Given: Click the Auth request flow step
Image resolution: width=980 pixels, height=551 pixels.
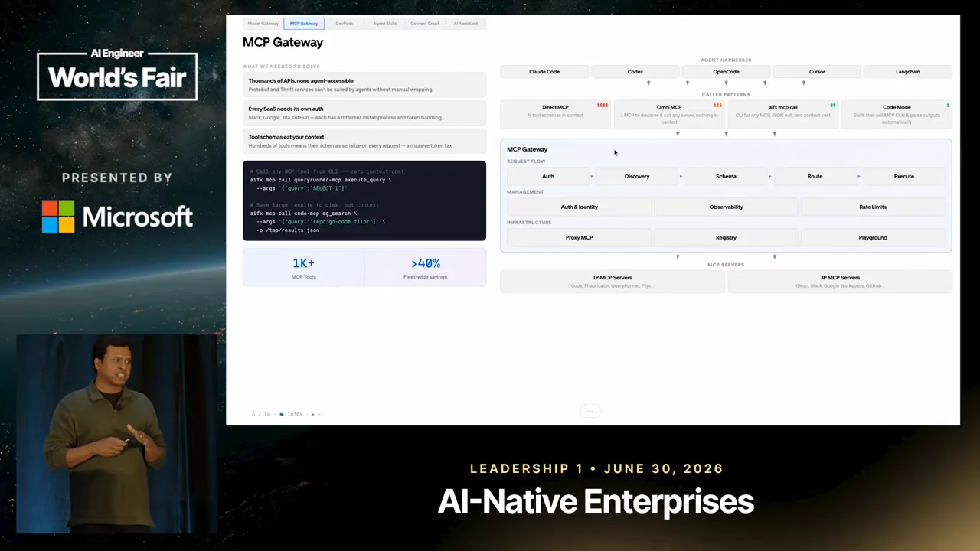Looking at the screenshot, I should [x=548, y=177].
